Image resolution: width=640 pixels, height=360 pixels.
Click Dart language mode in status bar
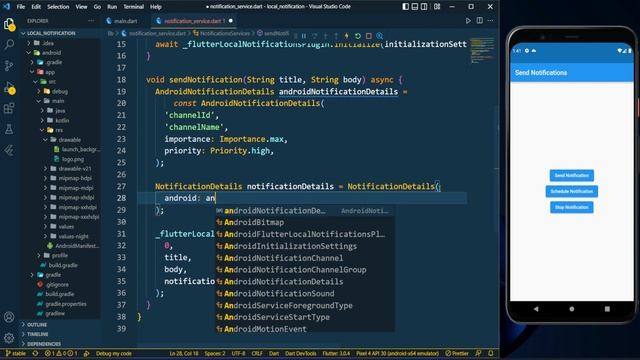[x=274, y=353]
